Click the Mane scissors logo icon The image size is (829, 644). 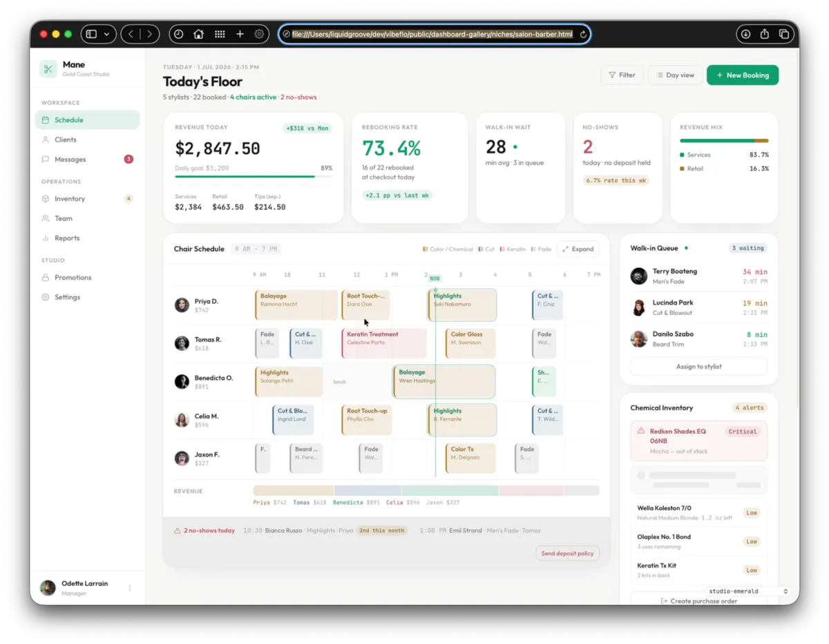(x=48, y=68)
